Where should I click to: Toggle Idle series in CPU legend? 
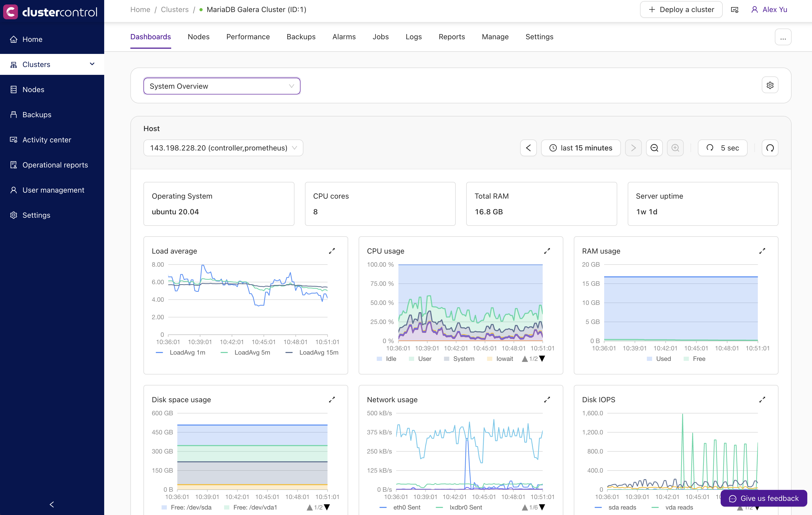(x=386, y=359)
